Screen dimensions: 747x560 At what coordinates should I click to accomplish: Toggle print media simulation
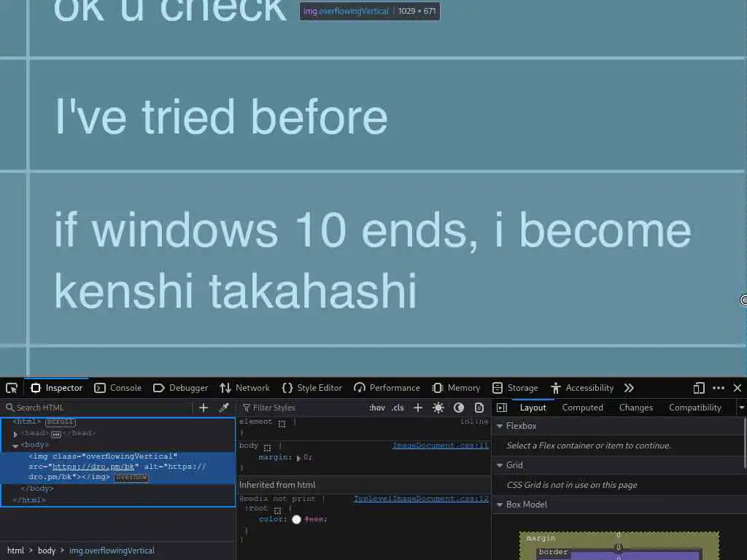479,408
